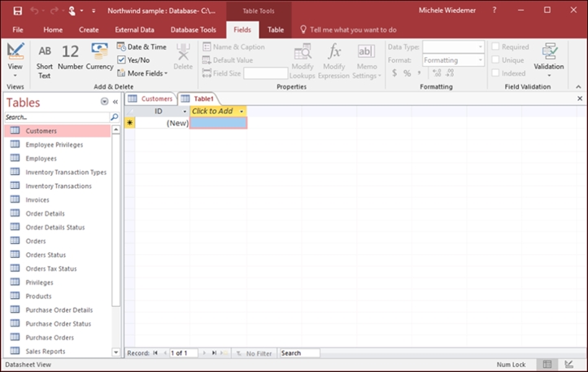
Task: Click the Help question mark
Action: click(494, 11)
